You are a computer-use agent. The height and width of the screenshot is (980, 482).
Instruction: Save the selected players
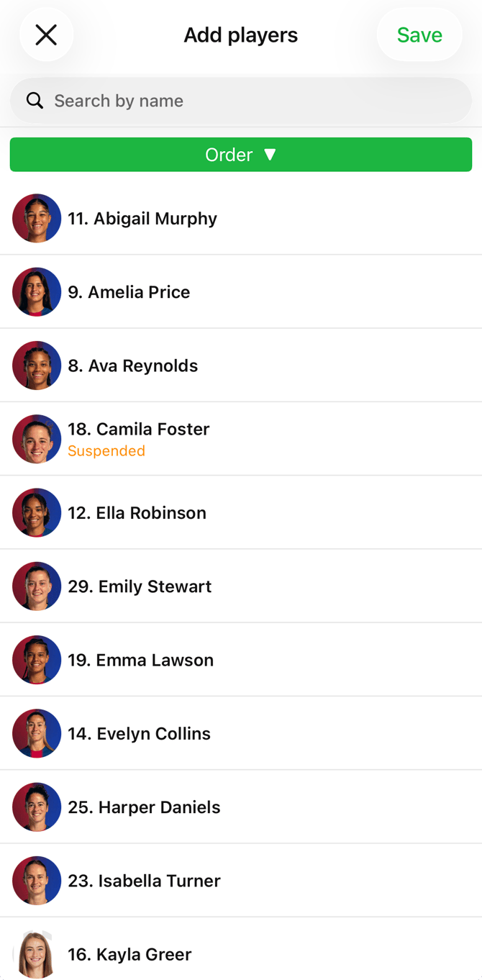point(419,35)
